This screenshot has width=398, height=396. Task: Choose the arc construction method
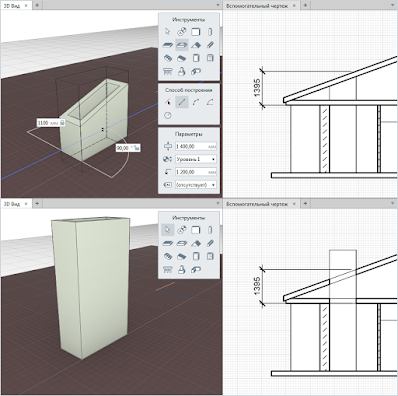[196, 102]
